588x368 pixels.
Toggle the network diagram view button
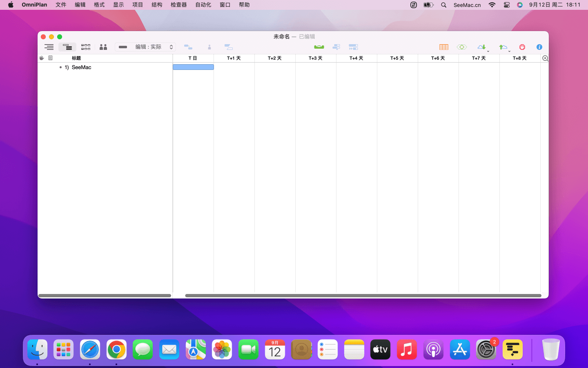pyautogui.click(x=86, y=47)
